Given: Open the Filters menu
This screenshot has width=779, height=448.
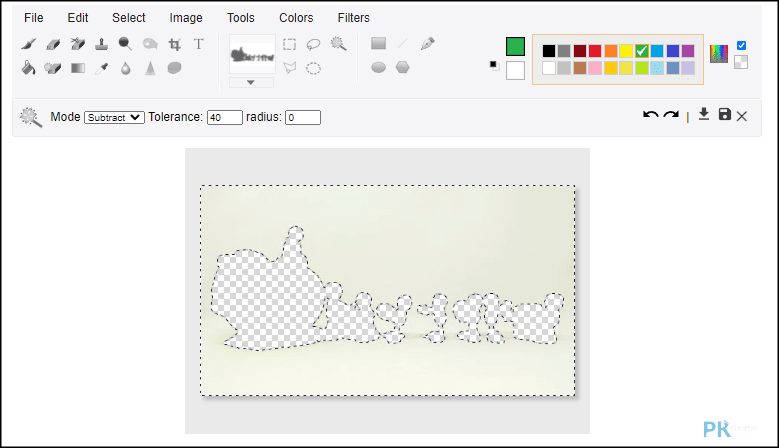Looking at the screenshot, I should coord(354,18).
